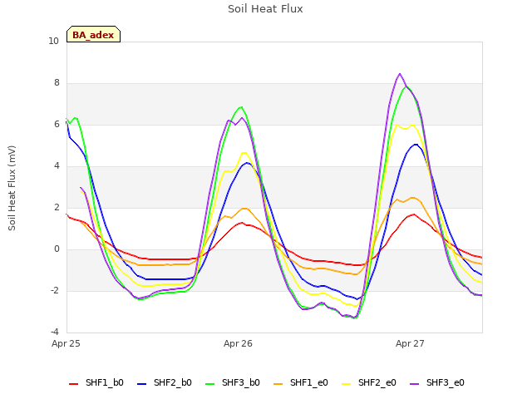The height and width of the screenshot is (399, 532).
Task: Click the 4 y-axis tick label
Action: [57, 166]
